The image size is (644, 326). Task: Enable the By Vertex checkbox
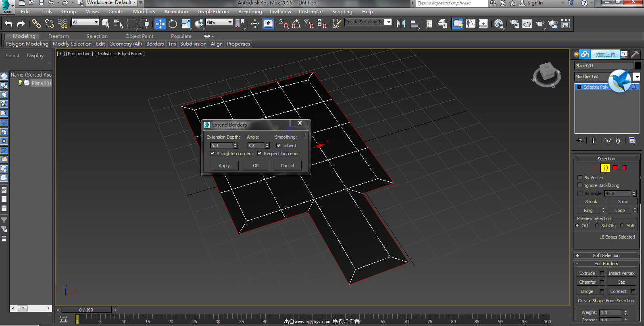point(580,177)
